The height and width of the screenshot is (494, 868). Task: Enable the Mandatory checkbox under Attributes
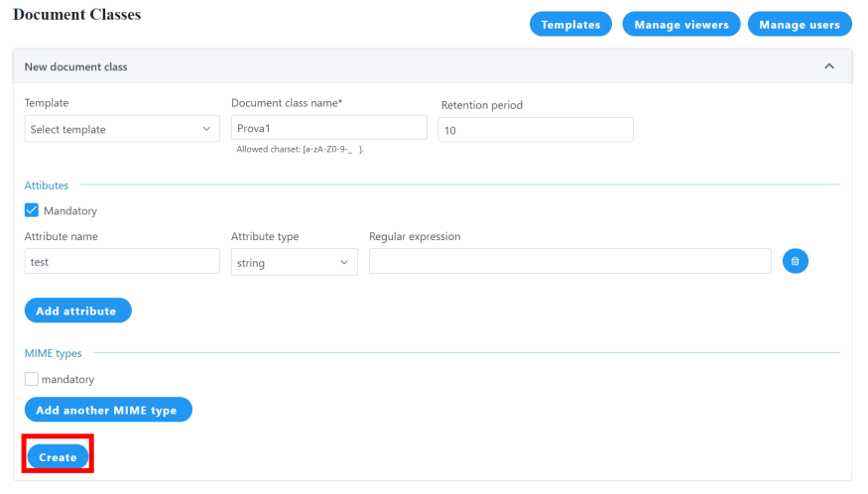click(32, 210)
